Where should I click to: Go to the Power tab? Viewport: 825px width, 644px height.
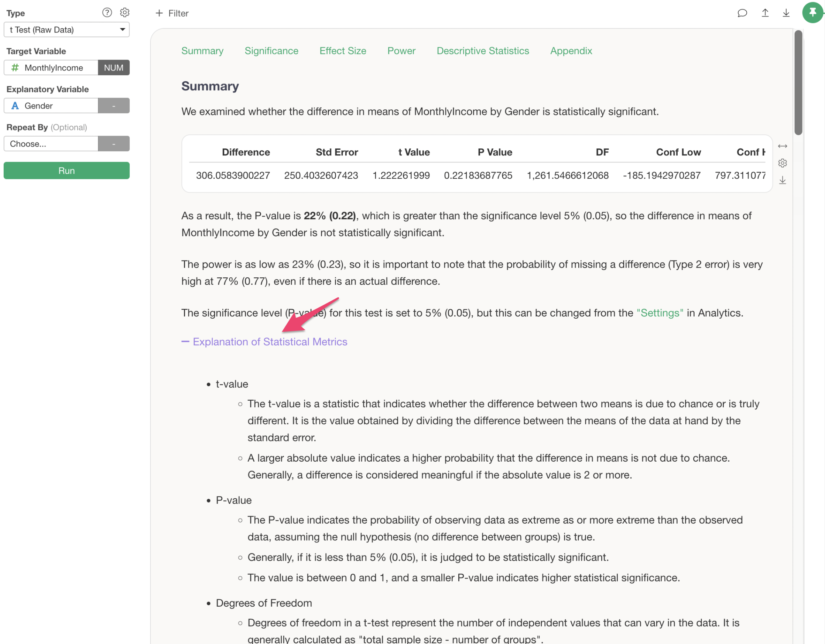pyautogui.click(x=401, y=51)
